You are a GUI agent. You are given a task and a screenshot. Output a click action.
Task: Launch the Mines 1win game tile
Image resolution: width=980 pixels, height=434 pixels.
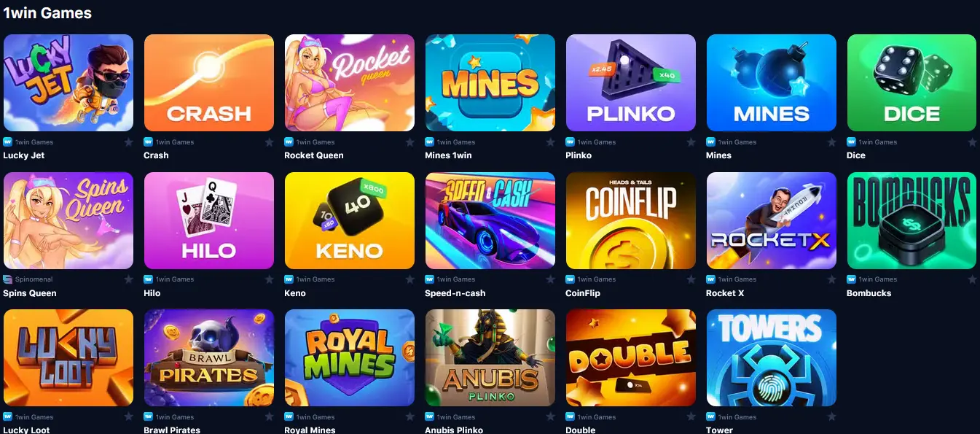pos(490,82)
